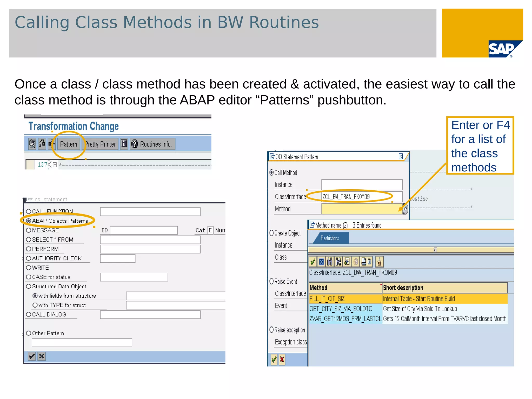532x399 pixels.
Task: Select method FILL_IT_CIT_SIZ row
Action: pyautogui.click(x=408, y=299)
